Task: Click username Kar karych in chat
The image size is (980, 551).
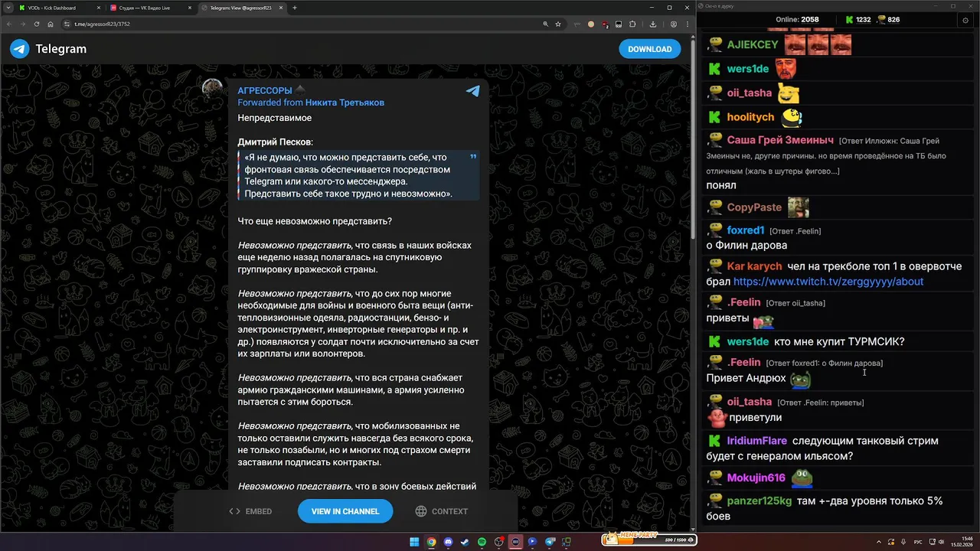Action: (754, 266)
